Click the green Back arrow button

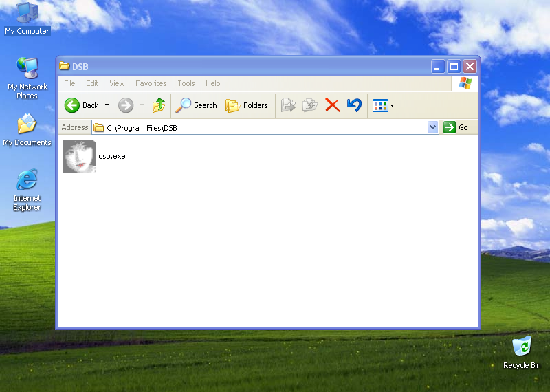tap(72, 105)
